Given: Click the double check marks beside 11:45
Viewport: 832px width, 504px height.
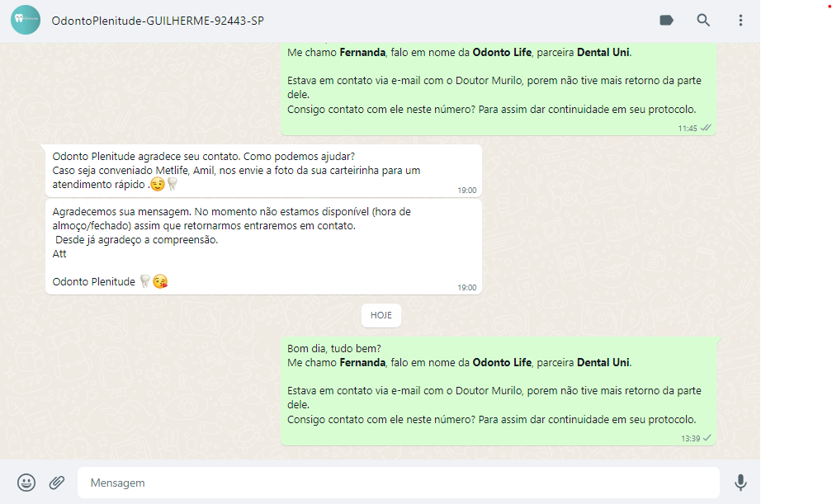Looking at the screenshot, I should click(x=706, y=128).
